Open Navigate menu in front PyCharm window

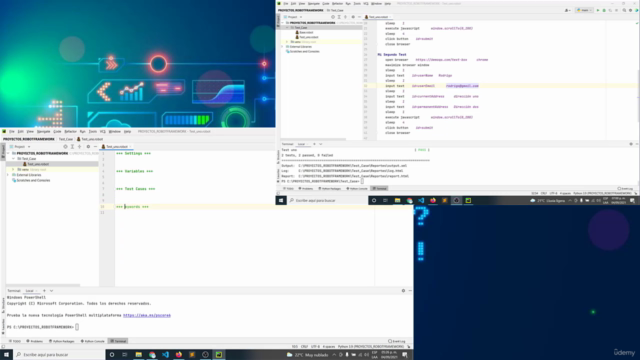coord(44,131)
